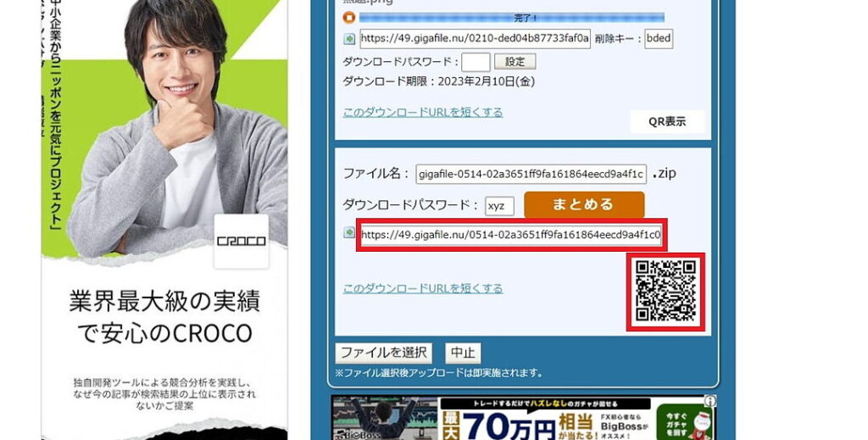868x440 pixels.
Task: Open the lower このダウンロードURLを短くする link
Action: click(422, 288)
